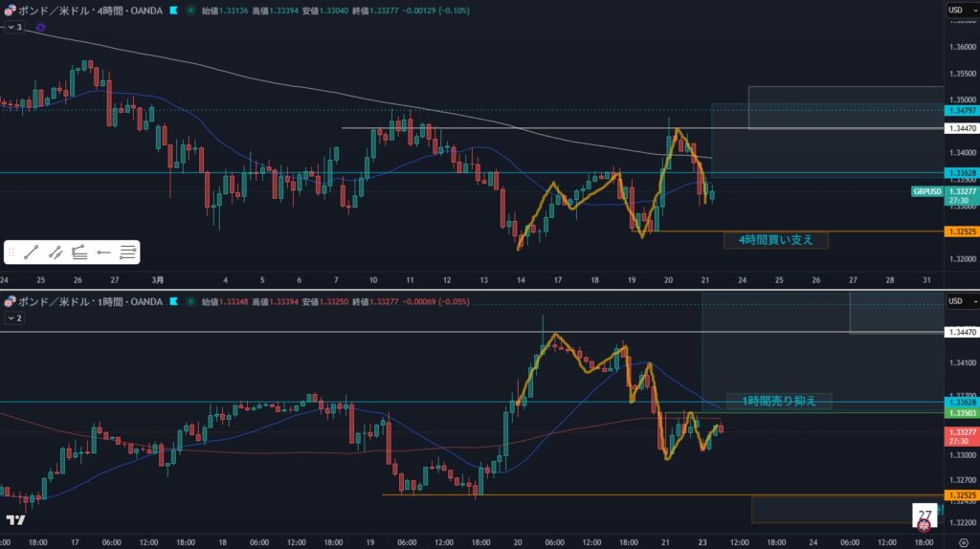
Task: Expand the indicator legend showing 3
Action: pos(13,28)
